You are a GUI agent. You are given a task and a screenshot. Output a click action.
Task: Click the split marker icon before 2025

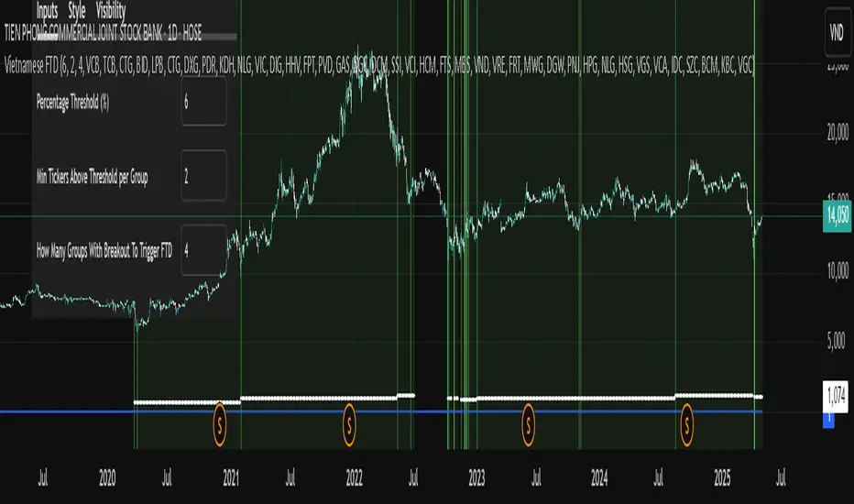pos(687,425)
